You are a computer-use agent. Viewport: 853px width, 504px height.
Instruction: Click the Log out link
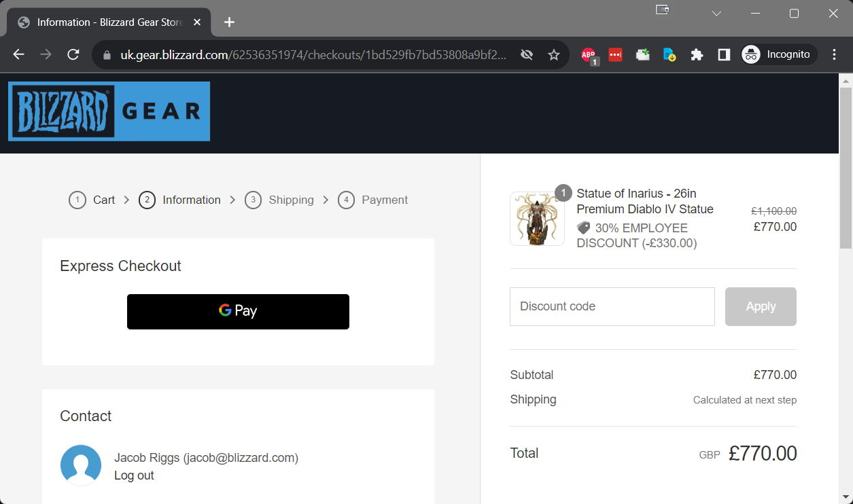click(x=134, y=475)
